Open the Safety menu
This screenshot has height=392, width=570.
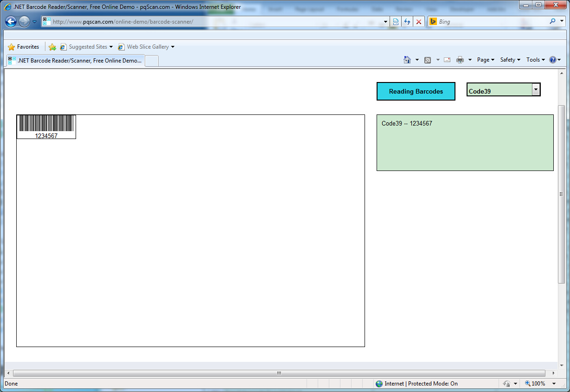coord(510,60)
